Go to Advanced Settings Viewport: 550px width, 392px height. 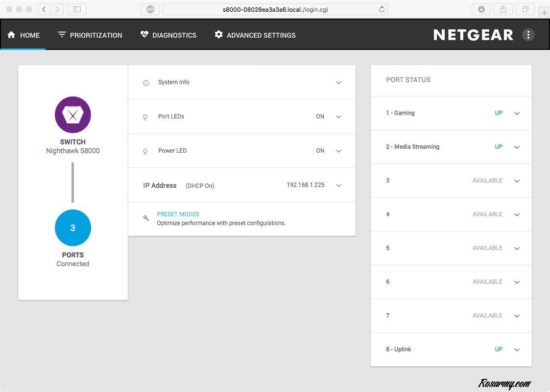[x=255, y=35]
